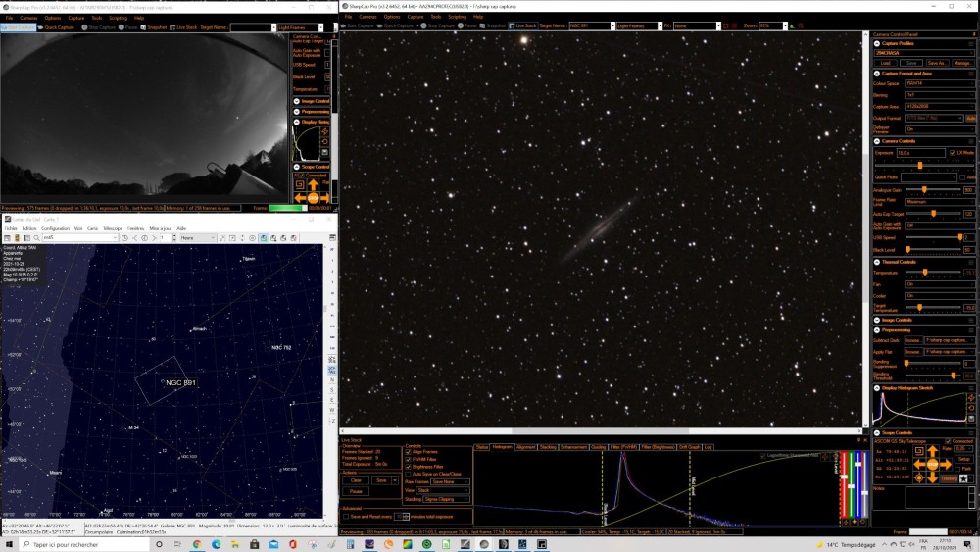Screen dimensions: 980x552
Task: Toggle the Connected checkbox in Scope Controls
Action: [948, 441]
